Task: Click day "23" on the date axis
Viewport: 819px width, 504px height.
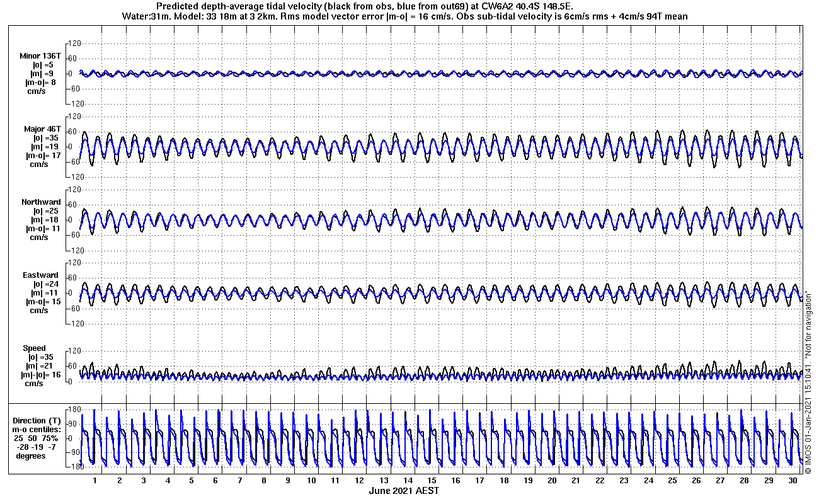Action: [624, 480]
